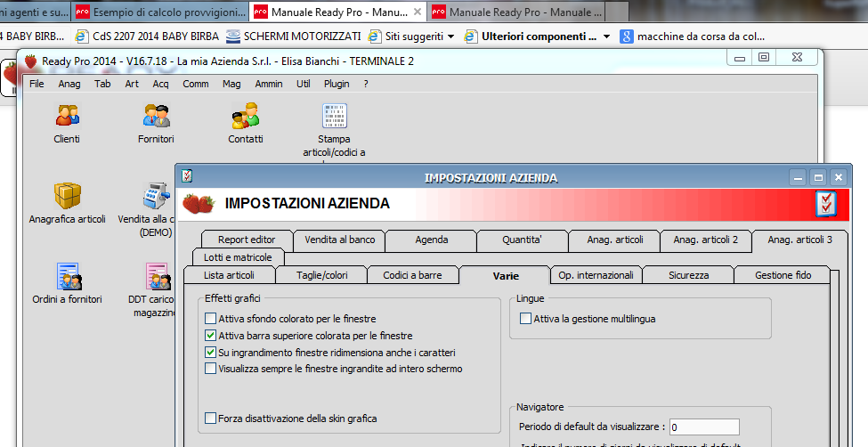This screenshot has width=868, height=447.
Task: Open the Comm menu
Action: coord(195,84)
